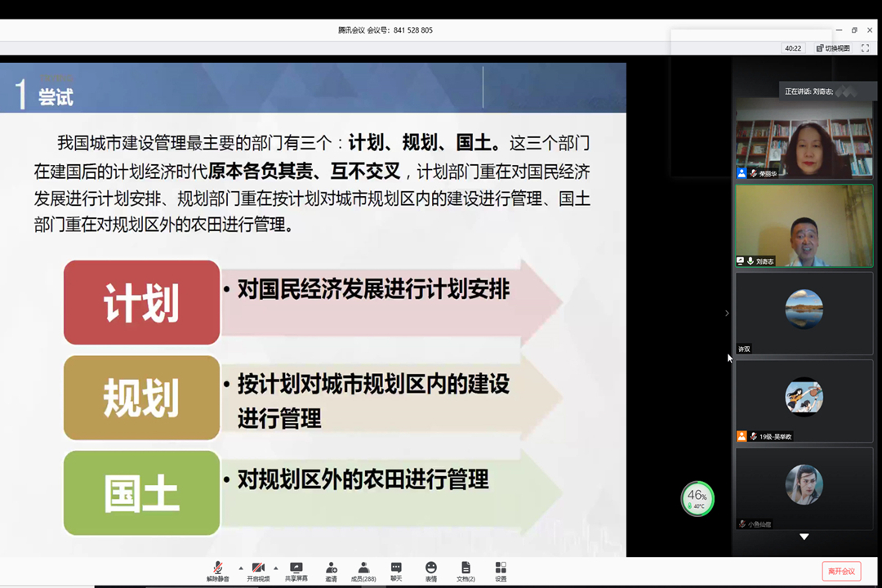Select 刘奇志 speaker video thumbnail
882x588 pixels.
pos(804,226)
